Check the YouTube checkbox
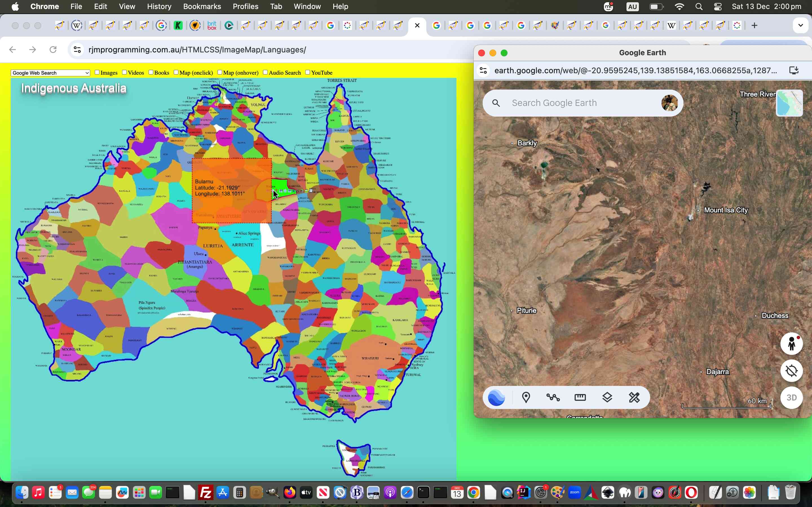Viewport: 812px width, 507px height. [x=308, y=72]
